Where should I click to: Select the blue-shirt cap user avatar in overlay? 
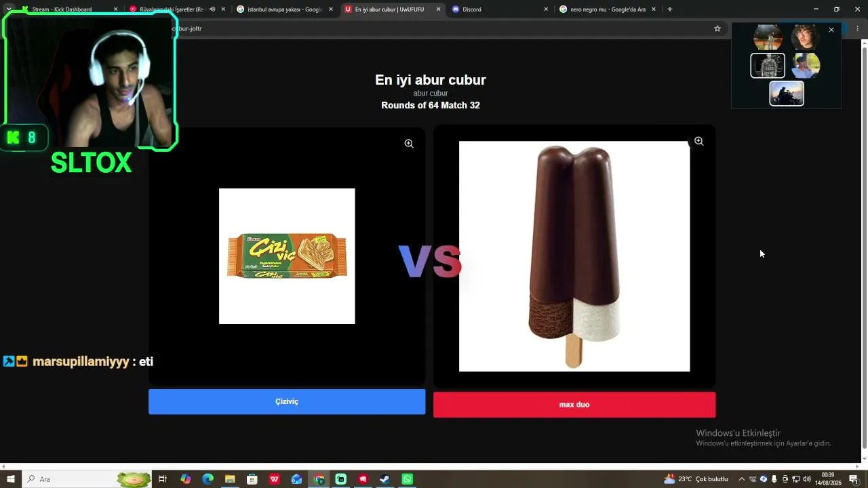806,66
